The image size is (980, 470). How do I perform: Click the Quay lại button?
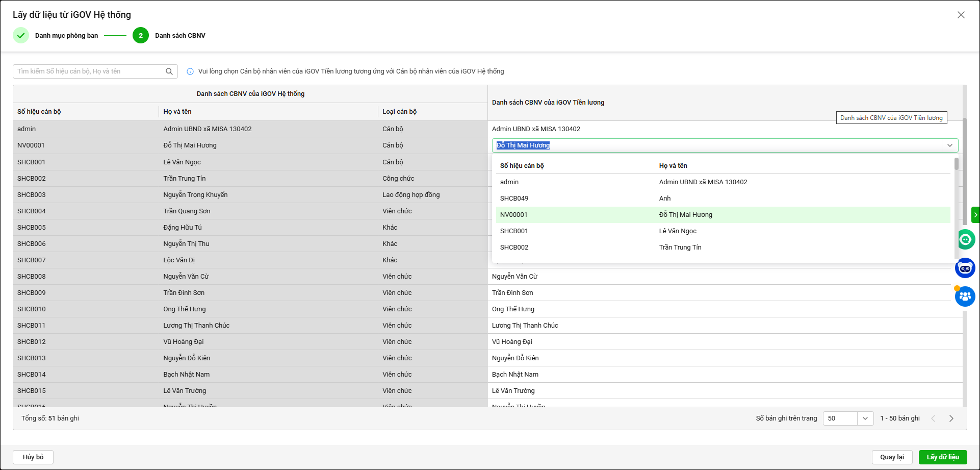[892, 457]
